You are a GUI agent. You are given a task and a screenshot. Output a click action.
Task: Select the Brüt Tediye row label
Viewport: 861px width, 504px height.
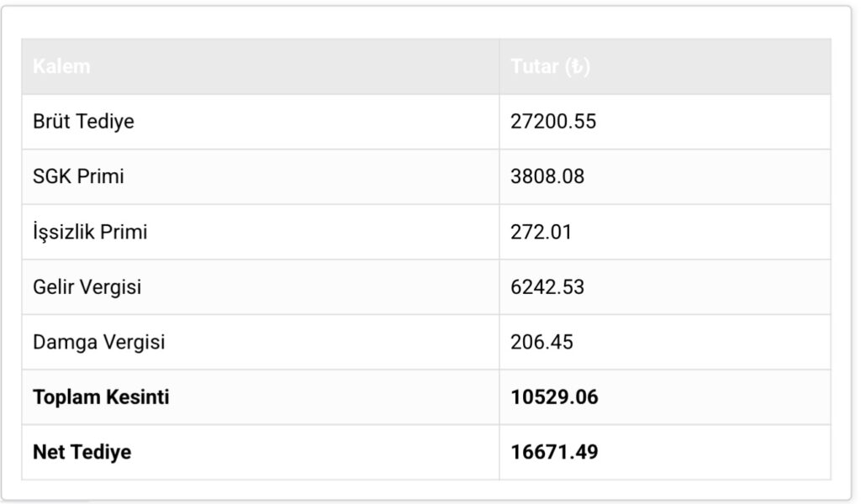coord(83,122)
